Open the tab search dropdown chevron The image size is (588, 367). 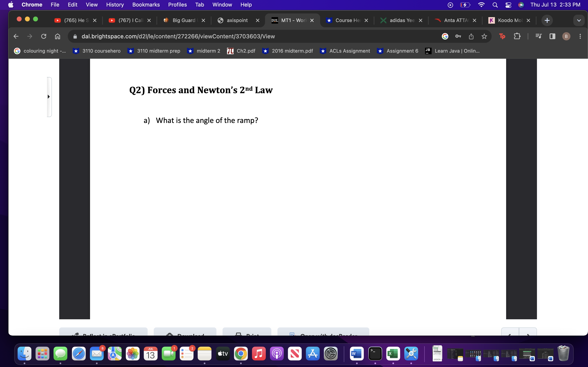pos(579,20)
